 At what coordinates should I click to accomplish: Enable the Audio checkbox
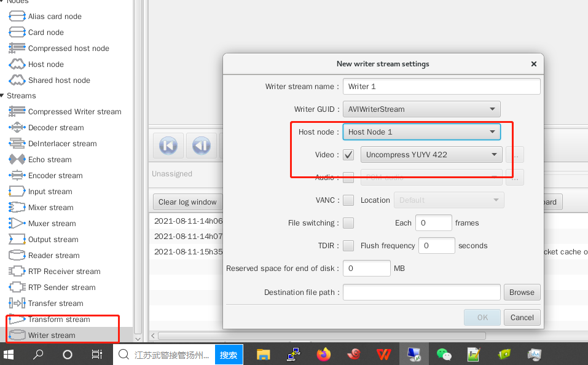coord(348,178)
